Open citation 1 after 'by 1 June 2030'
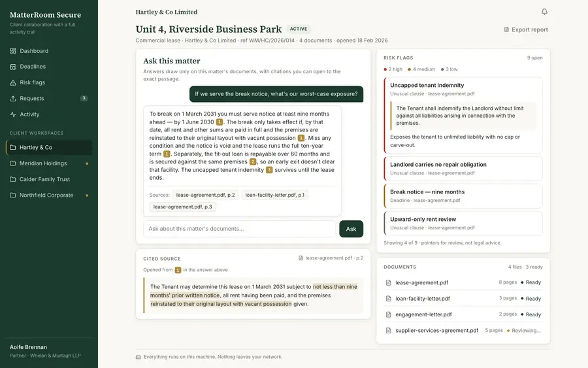This screenshot has width=588, height=368. (220, 122)
